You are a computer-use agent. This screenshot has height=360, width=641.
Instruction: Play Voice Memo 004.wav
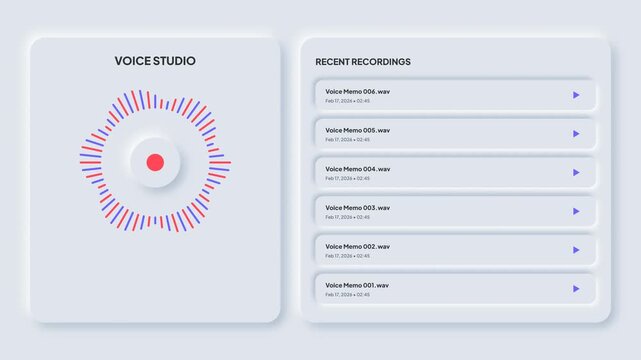pyautogui.click(x=576, y=173)
